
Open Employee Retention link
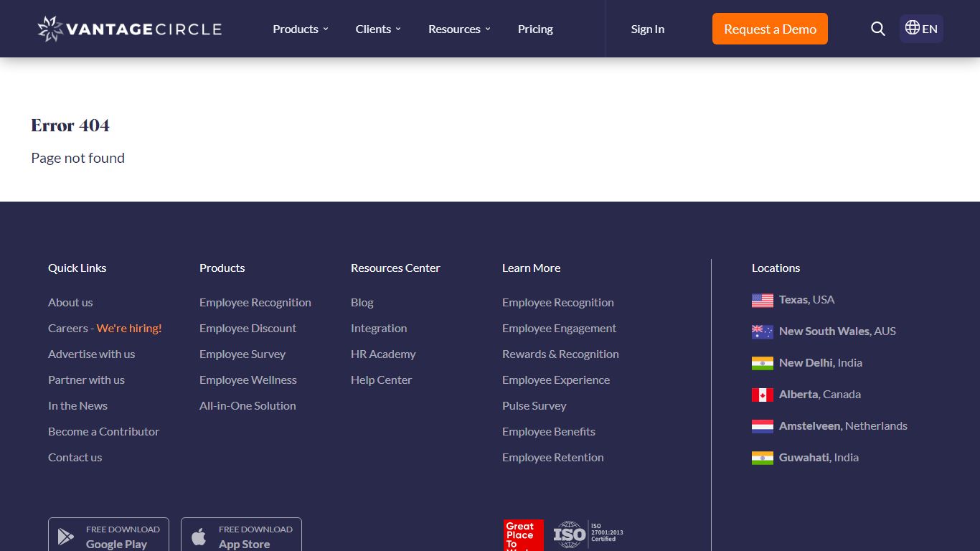552,457
